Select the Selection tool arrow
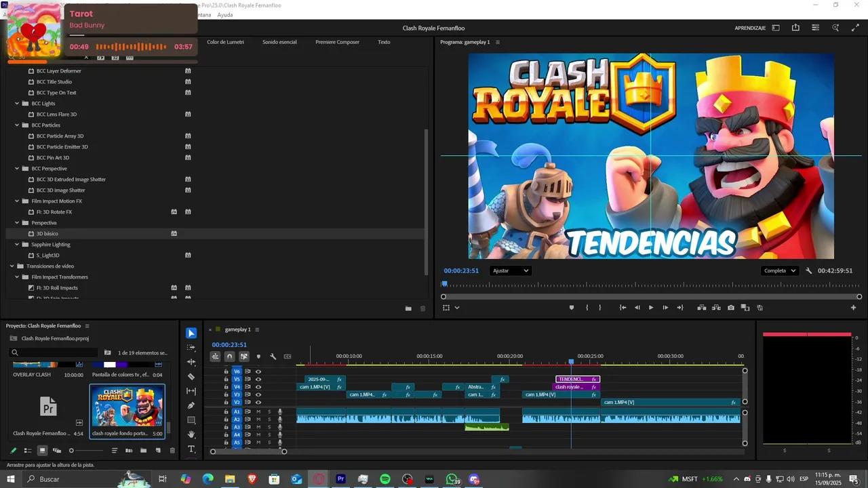Viewport: 868px width, 488px height. click(191, 333)
